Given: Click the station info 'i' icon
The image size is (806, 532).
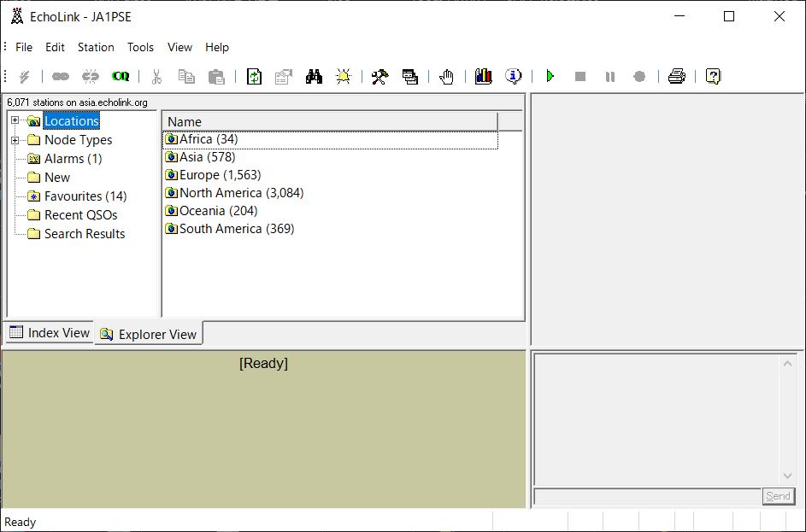Looking at the screenshot, I should pos(513,77).
